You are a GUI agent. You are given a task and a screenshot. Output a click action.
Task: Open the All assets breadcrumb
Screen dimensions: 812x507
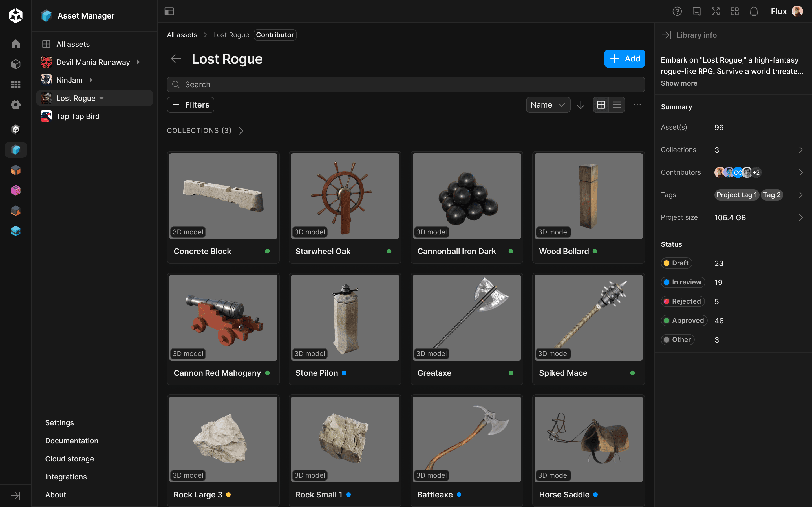(x=182, y=35)
